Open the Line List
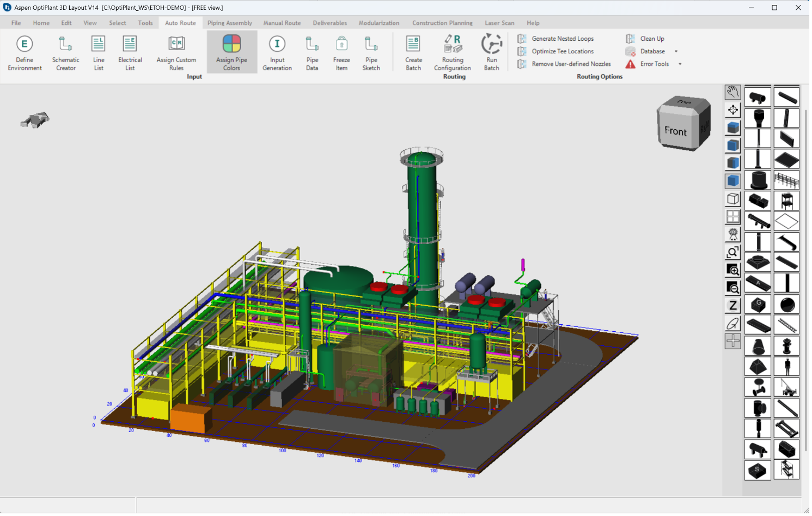 [99, 53]
